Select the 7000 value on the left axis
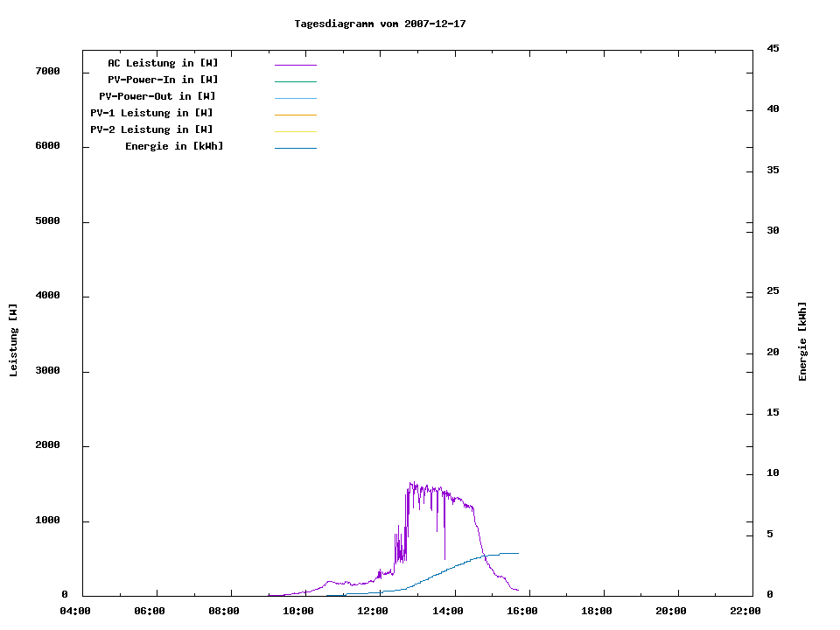This screenshot has height=630, width=840. point(47,71)
